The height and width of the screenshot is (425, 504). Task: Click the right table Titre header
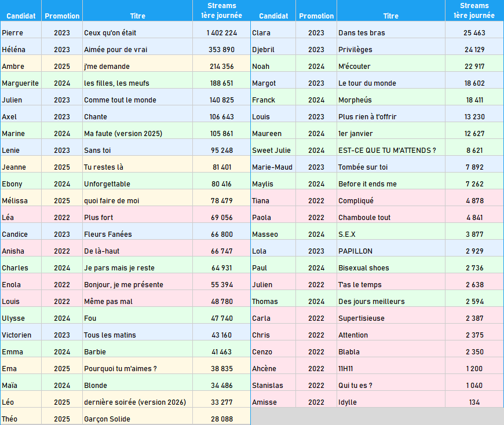(x=391, y=10)
